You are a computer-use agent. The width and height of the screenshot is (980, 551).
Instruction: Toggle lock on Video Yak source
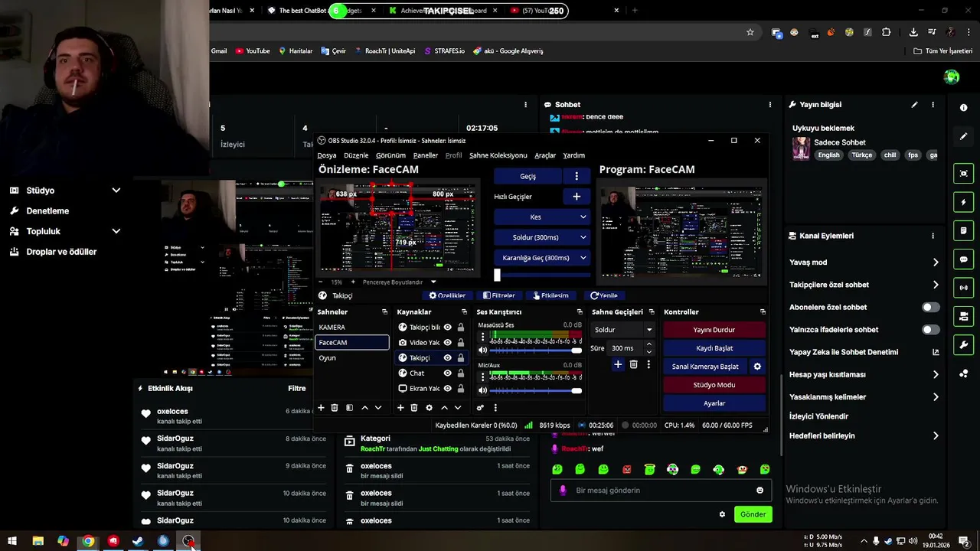[460, 342]
